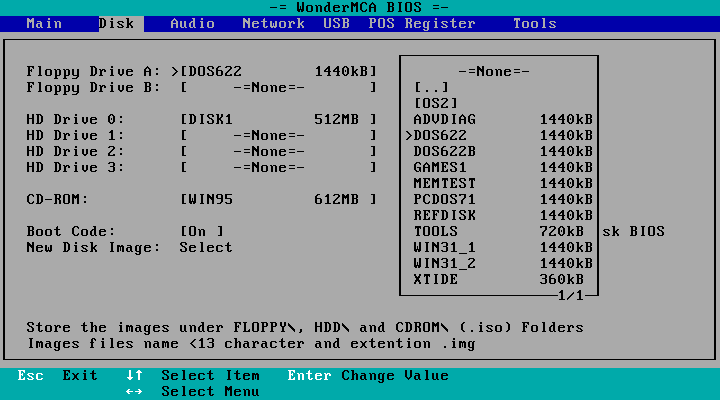Choose WIN31_2 floppy image
This screenshot has width=720, height=400.
tap(503, 264)
